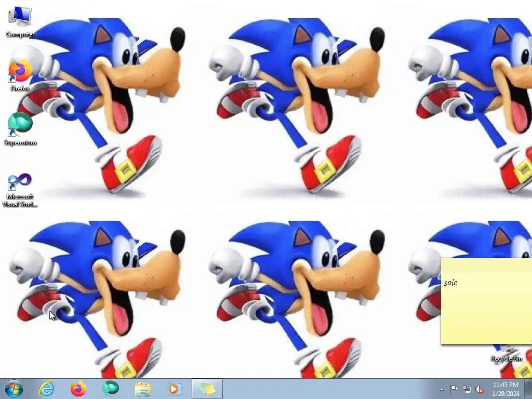Image resolution: width=532 pixels, height=399 pixels.
Task: Launch Internet Explorer from the taskbar
Action: (x=46, y=389)
